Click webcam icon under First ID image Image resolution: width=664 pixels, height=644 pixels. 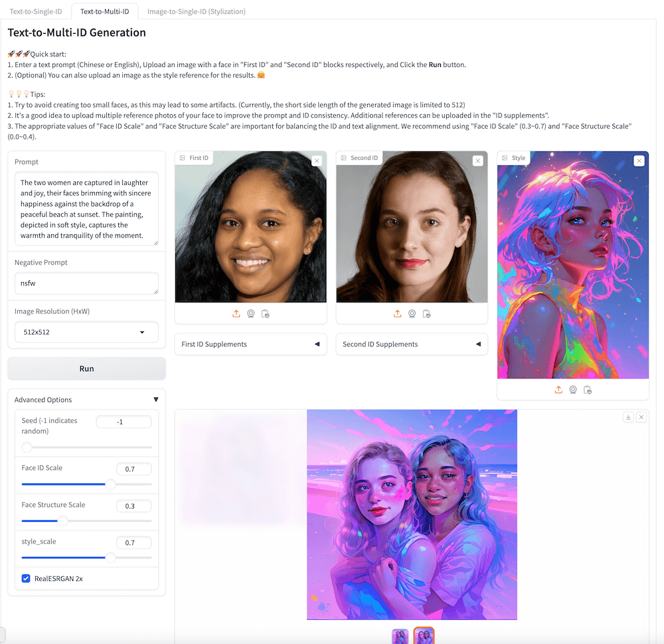[x=251, y=314]
